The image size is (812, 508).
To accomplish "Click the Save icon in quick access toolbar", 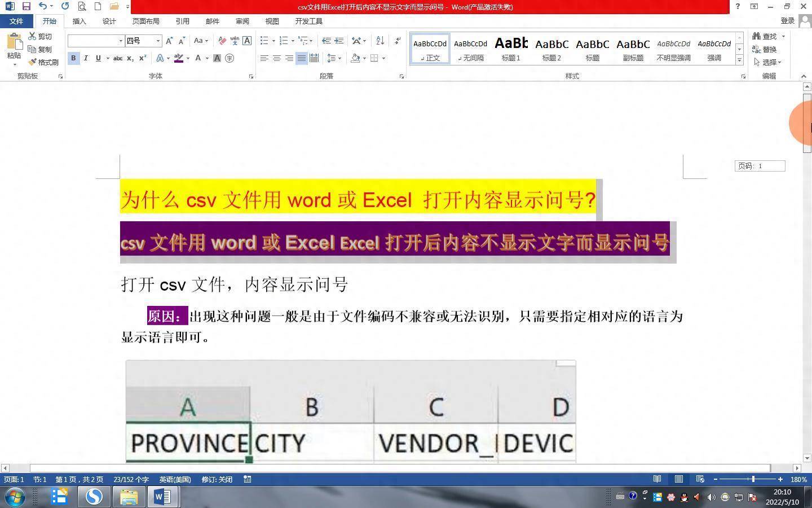I will [x=26, y=6].
